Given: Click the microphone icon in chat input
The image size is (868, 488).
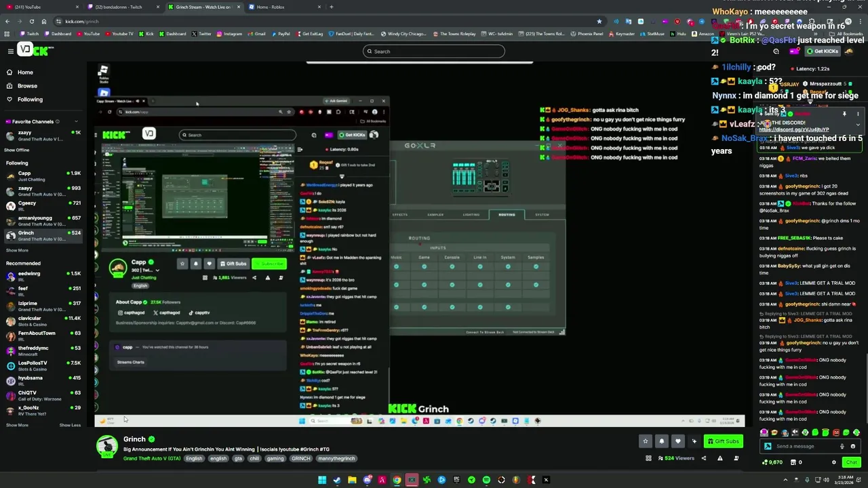Looking at the screenshot, I should coord(842,446).
